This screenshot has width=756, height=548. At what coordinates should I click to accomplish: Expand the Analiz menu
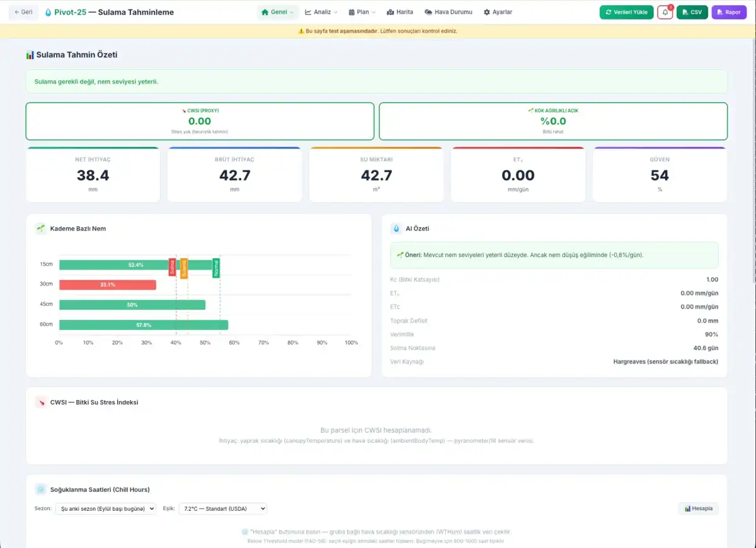tap(321, 12)
